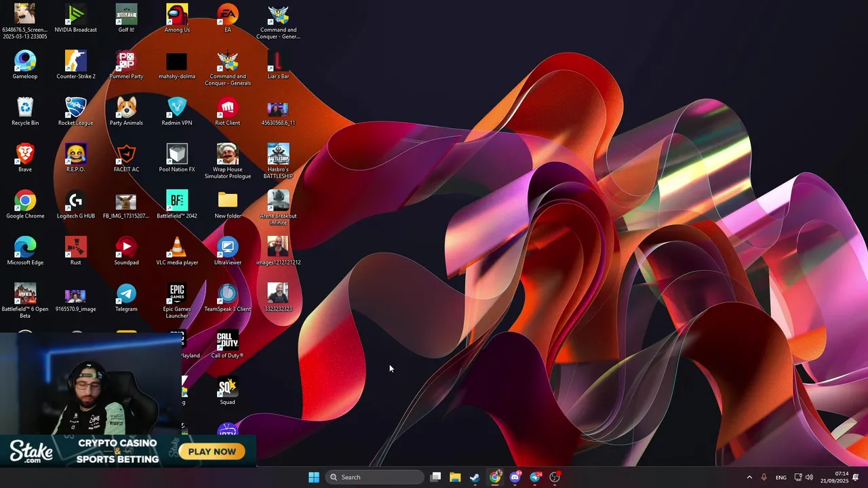Click PLAY NOW on the Stake banner
868x488 pixels.
(x=212, y=451)
